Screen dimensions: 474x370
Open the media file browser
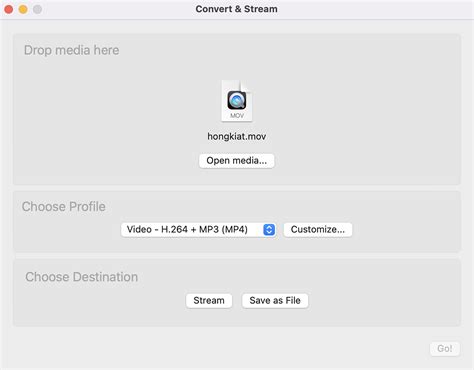pyautogui.click(x=237, y=161)
